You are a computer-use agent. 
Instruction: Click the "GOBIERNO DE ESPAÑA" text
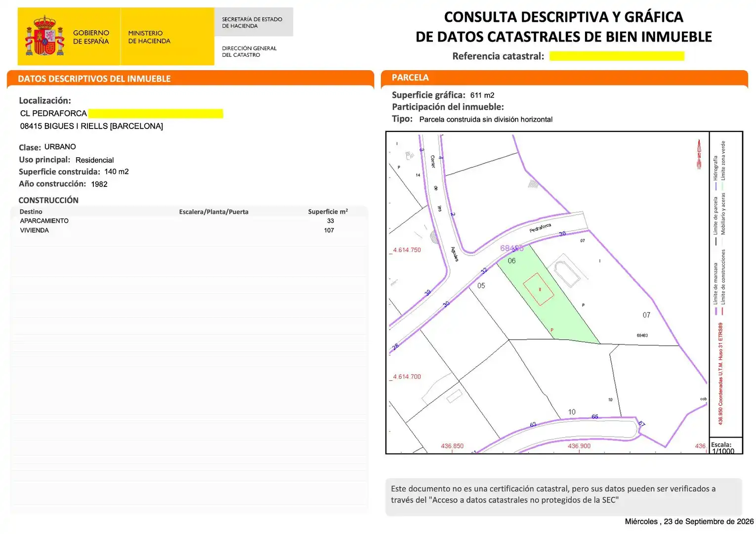(x=91, y=37)
